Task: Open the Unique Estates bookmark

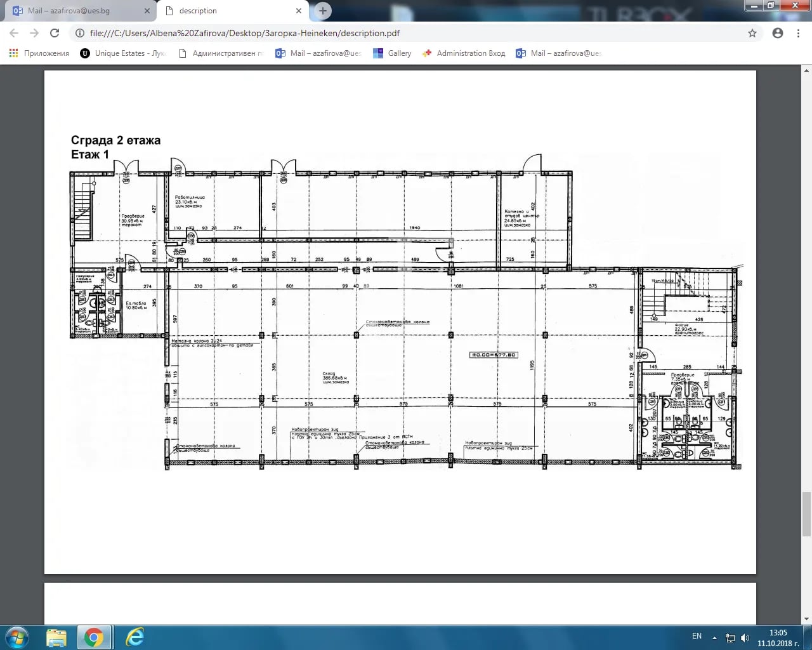Action: click(123, 53)
